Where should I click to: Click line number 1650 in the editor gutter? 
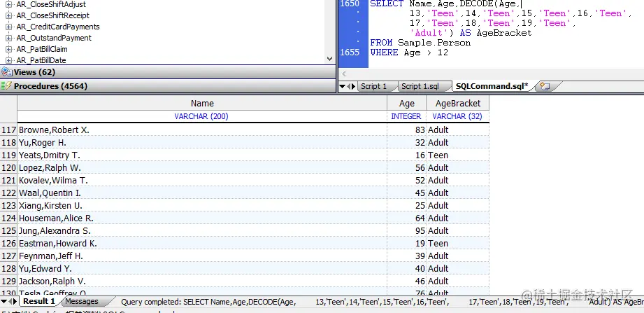pos(350,4)
